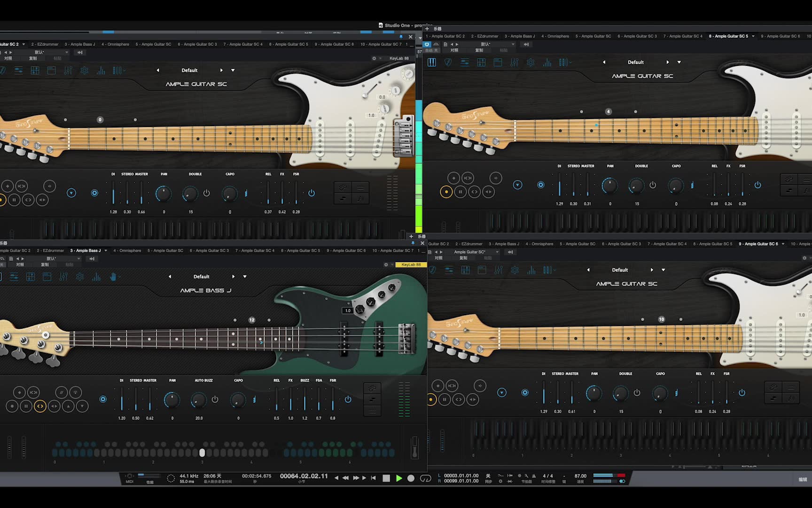Toggle the loop button in the transport bar
The width and height of the screenshot is (812, 508).
pos(425,478)
